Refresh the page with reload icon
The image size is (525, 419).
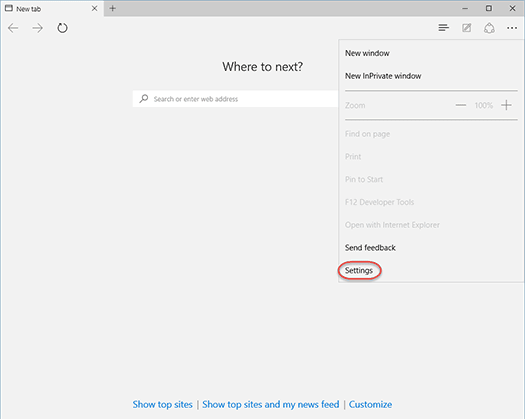pyautogui.click(x=62, y=28)
